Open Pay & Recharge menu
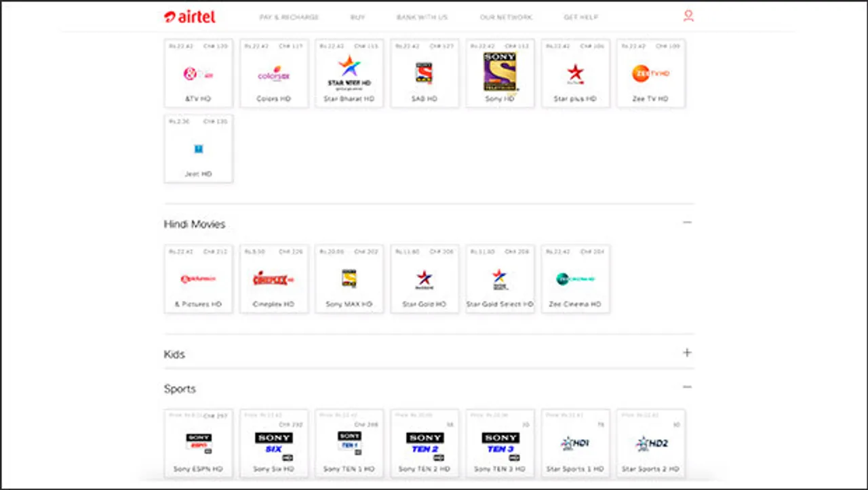 (x=289, y=17)
